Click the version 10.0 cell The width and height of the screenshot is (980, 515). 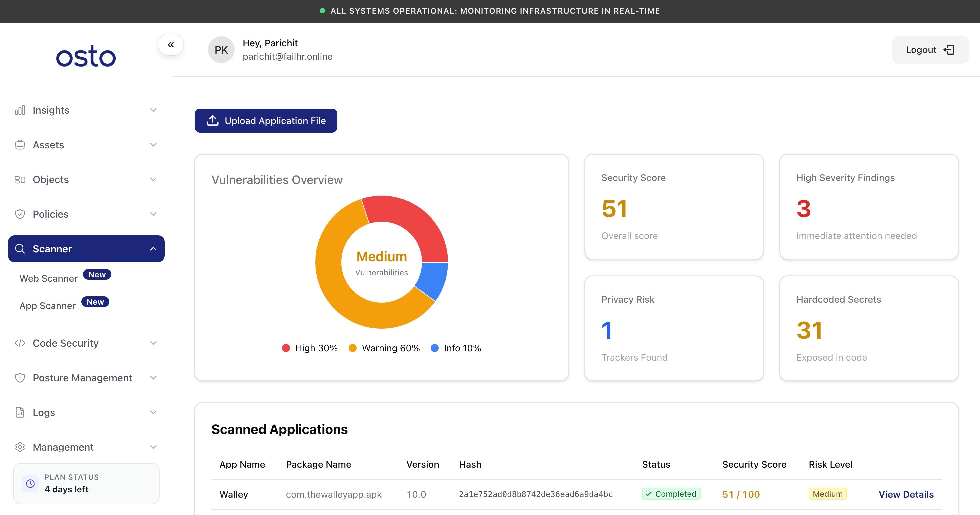point(416,494)
